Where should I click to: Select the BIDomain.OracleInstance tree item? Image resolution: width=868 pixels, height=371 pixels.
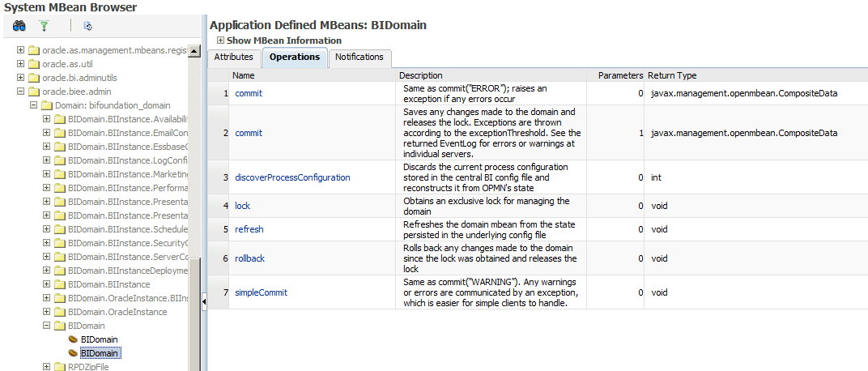(x=117, y=312)
